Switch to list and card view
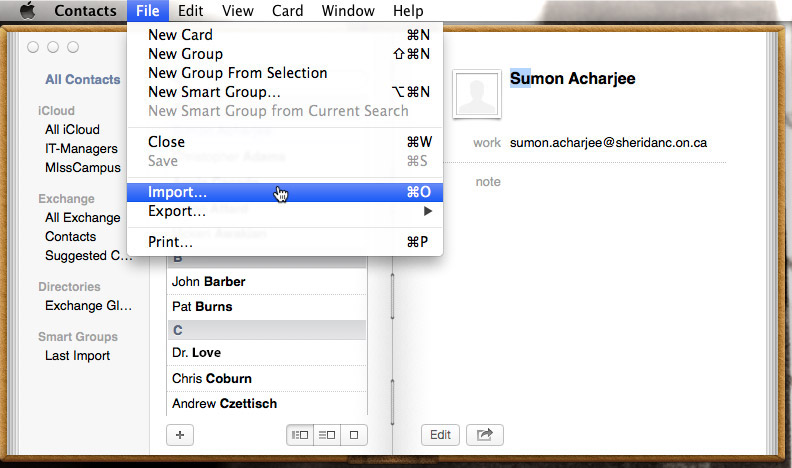 pos(327,435)
